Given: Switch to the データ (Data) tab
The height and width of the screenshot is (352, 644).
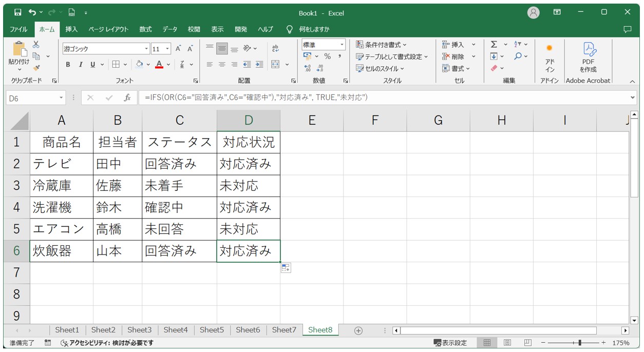Looking at the screenshot, I should 170,29.
